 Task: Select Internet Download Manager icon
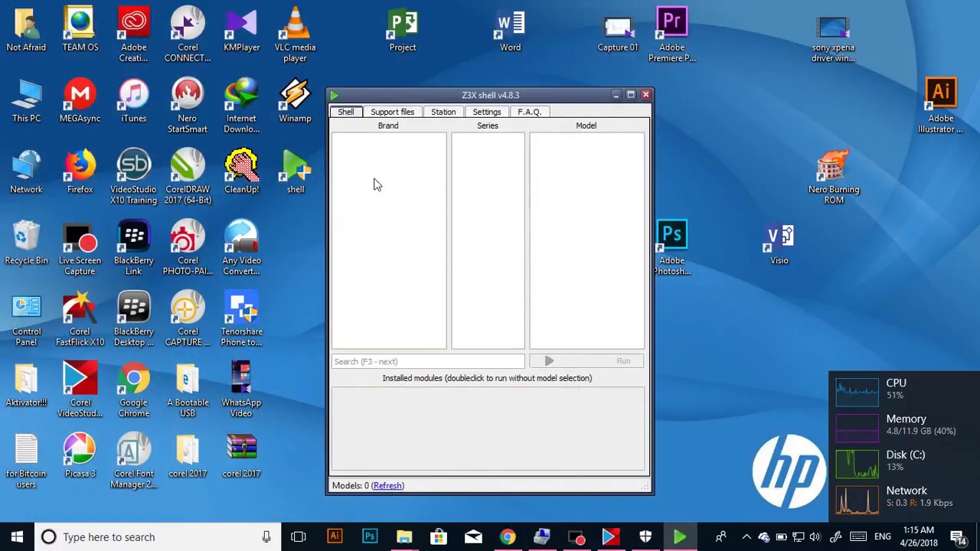pyautogui.click(x=241, y=106)
